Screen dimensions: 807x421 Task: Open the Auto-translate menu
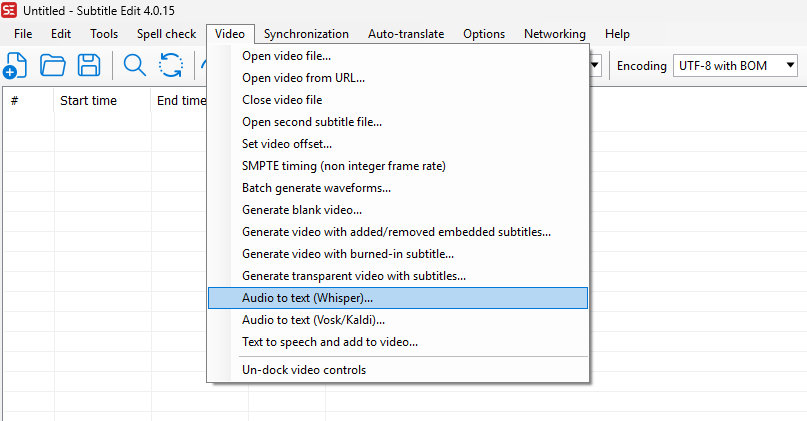(x=406, y=34)
